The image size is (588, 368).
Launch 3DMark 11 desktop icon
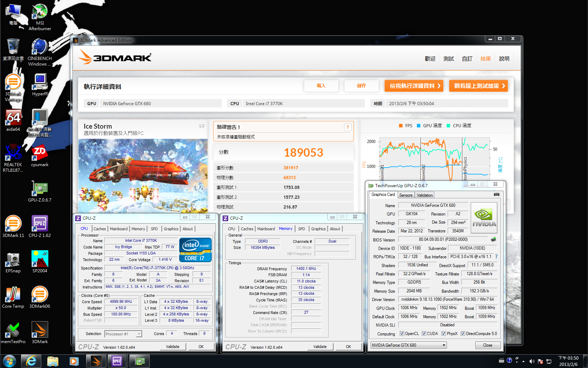[13, 226]
